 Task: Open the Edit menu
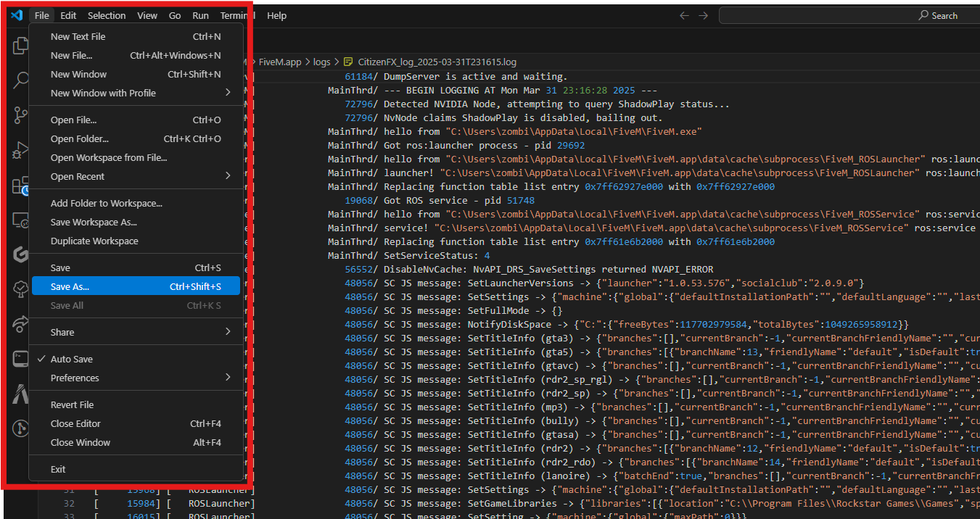pos(68,15)
